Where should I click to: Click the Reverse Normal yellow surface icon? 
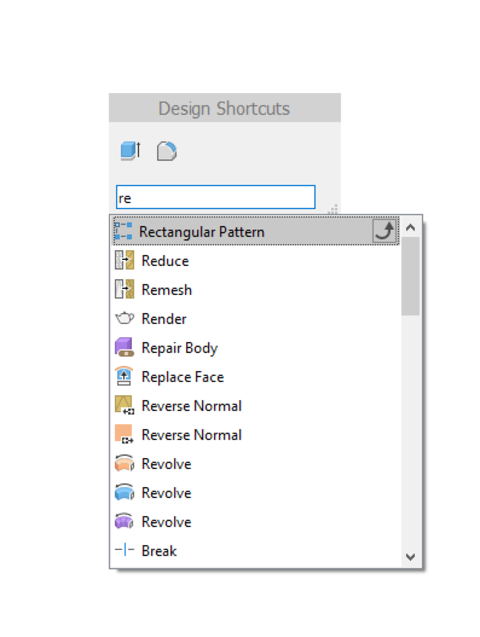click(x=124, y=405)
